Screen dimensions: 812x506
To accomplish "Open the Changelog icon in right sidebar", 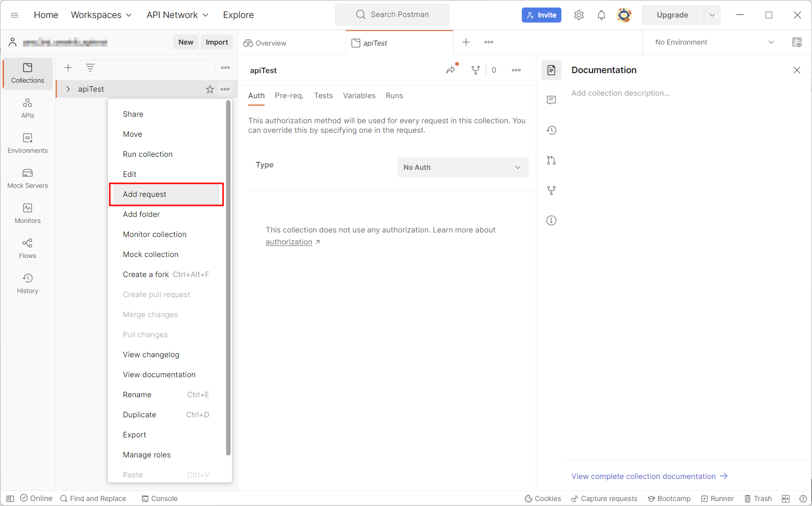I will coord(551,130).
